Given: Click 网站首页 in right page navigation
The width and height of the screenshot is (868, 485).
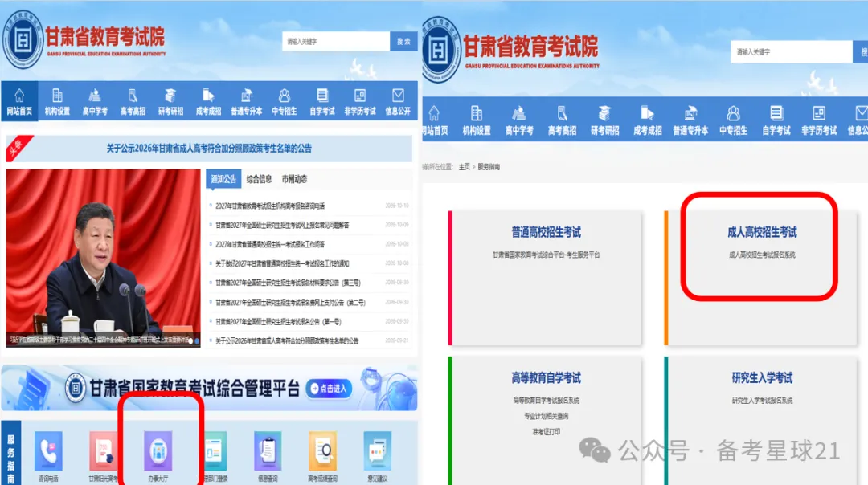Looking at the screenshot, I should point(435,120).
